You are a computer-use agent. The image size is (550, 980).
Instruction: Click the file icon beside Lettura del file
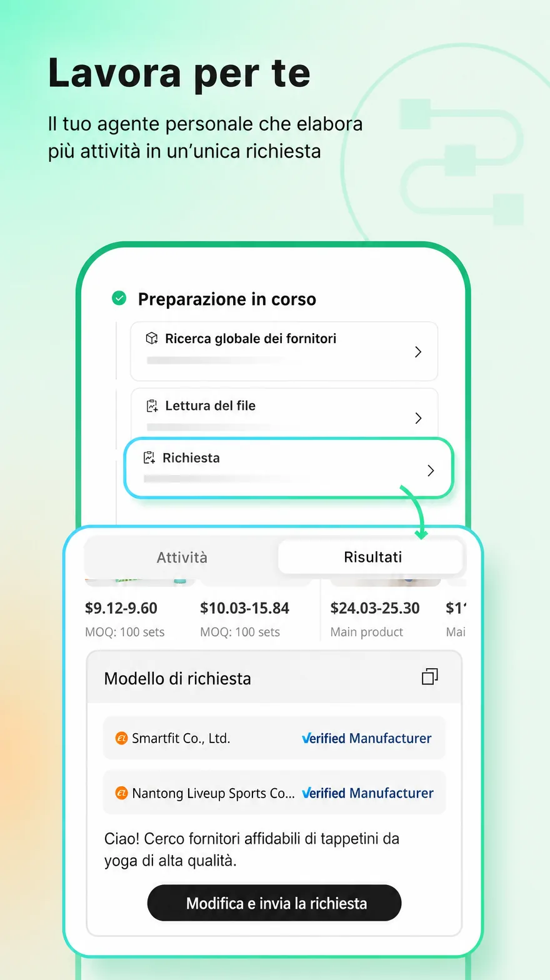point(151,406)
